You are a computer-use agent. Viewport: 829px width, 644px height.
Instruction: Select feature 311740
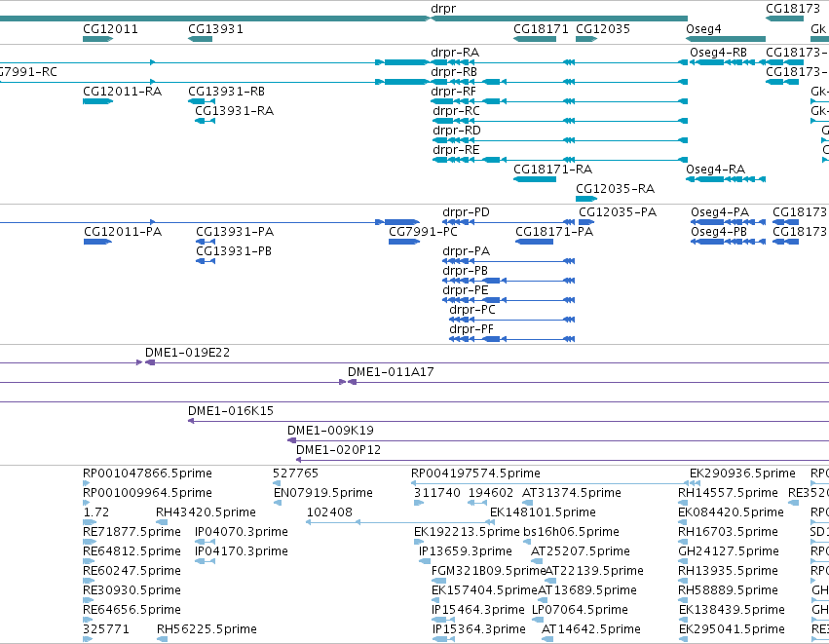point(436,493)
